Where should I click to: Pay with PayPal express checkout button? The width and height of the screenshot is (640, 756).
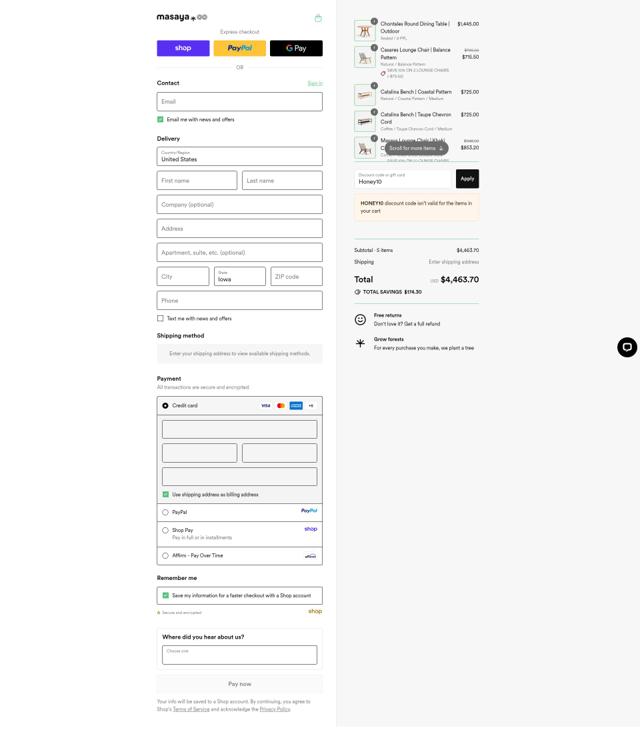240,48
